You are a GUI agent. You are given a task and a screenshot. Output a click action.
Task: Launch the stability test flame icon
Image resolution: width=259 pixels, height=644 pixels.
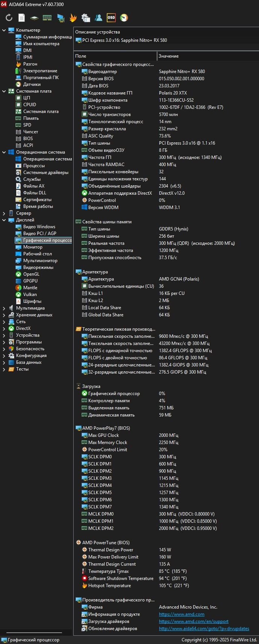click(x=73, y=18)
